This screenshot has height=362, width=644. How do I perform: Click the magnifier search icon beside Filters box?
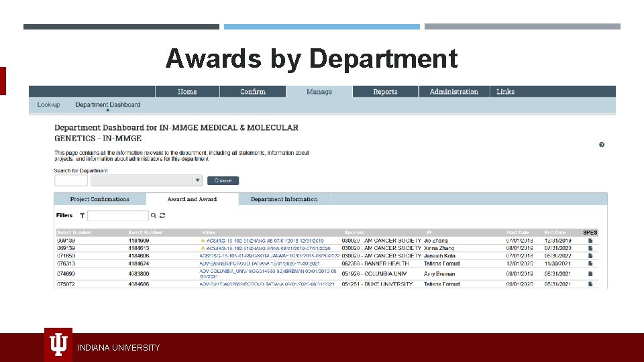[x=153, y=215]
